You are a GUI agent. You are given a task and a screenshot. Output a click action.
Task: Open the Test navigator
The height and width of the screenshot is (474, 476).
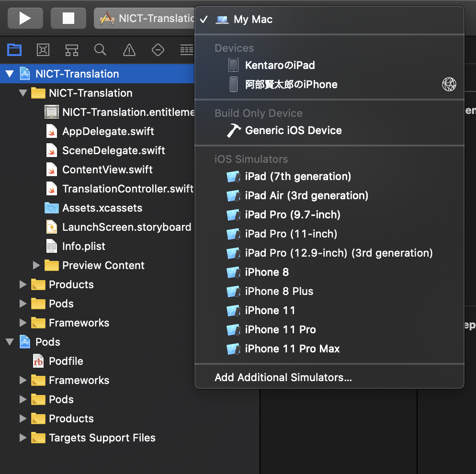click(158, 50)
